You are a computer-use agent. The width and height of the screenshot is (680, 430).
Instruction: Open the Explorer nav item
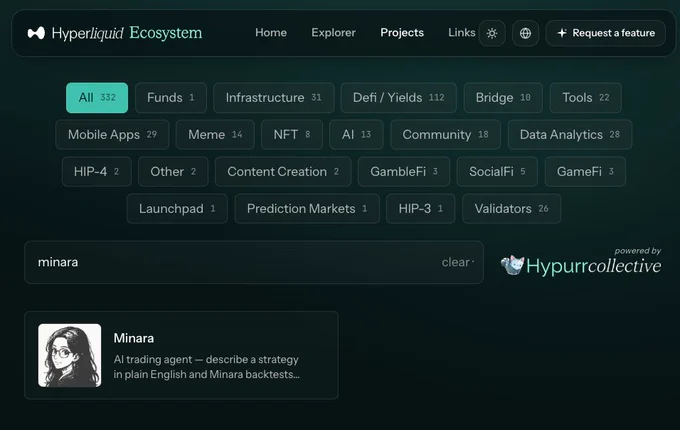pos(333,33)
